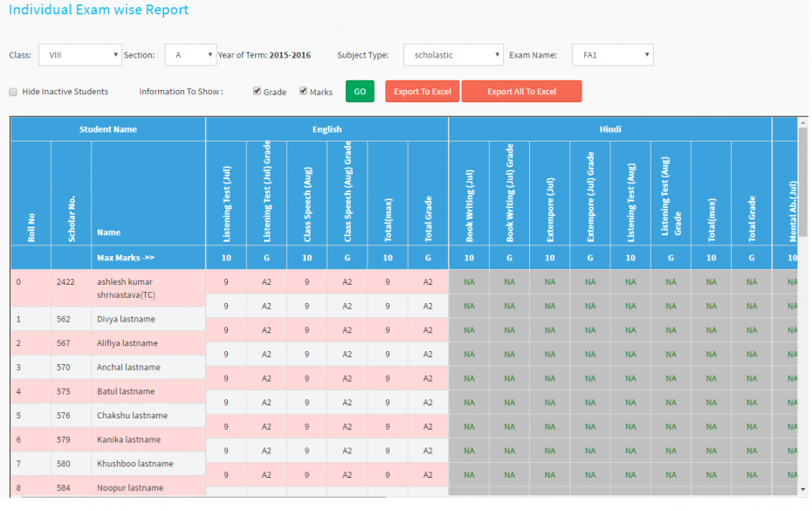This screenshot has height=511, width=812.
Task: Uncheck the Grade checkbox
Action: point(257,90)
